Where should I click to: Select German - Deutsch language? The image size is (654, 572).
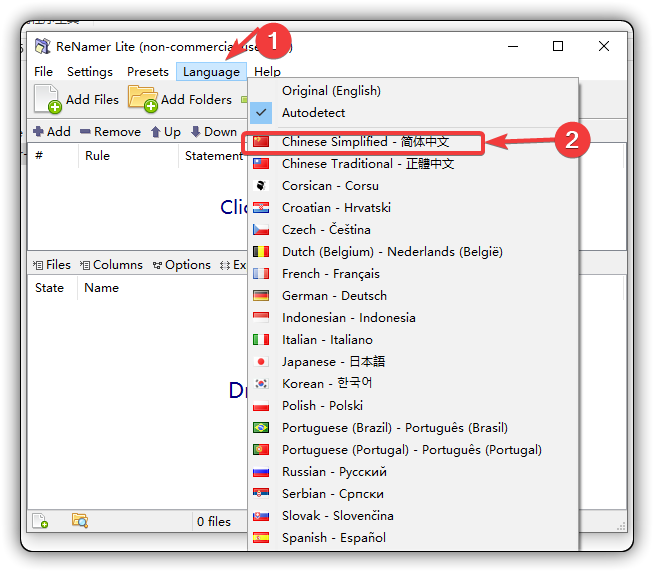413,296
